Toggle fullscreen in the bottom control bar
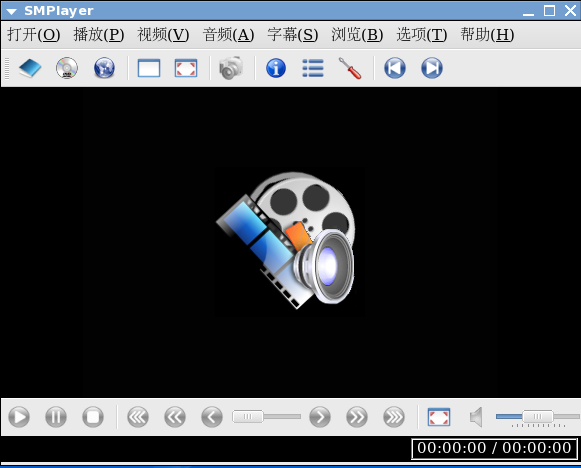 click(439, 417)
